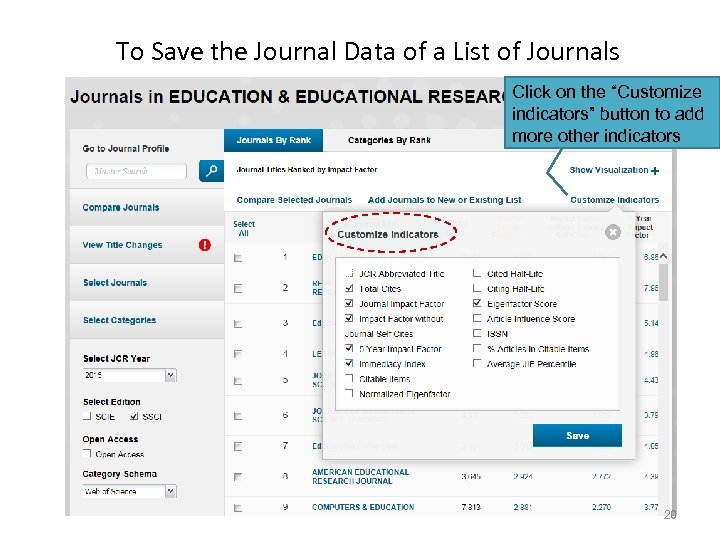Enable the Open Access filter checkbox
The height and width of the screenshot is (540, 720).
(x=87, y=454)
